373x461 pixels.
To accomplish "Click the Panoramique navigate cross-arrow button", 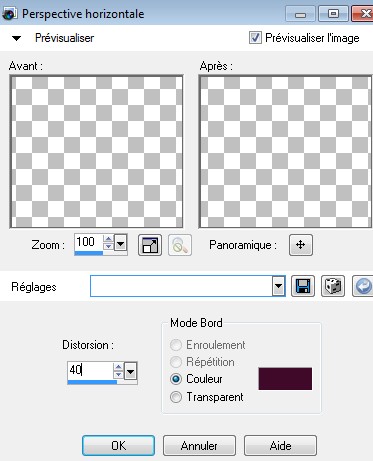I will [x=301, y=245].
